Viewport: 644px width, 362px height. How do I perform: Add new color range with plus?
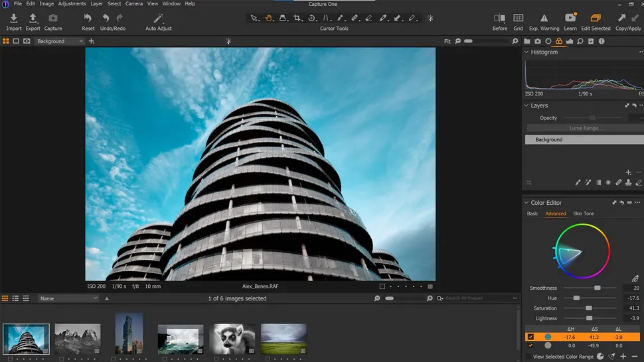point(623,357)
